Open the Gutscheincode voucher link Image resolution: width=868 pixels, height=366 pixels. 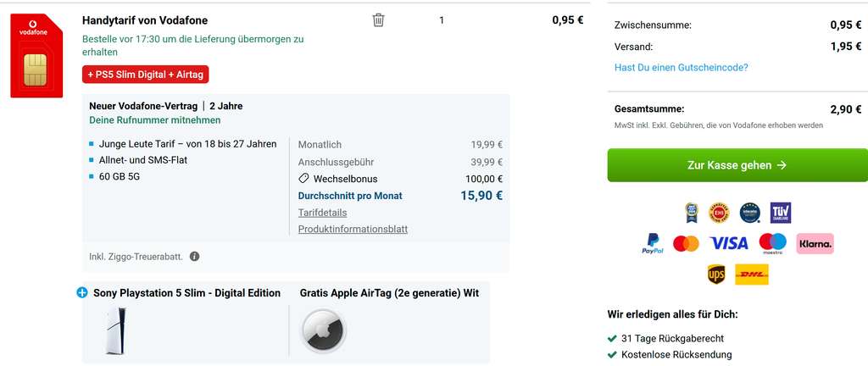click(681, 68)
